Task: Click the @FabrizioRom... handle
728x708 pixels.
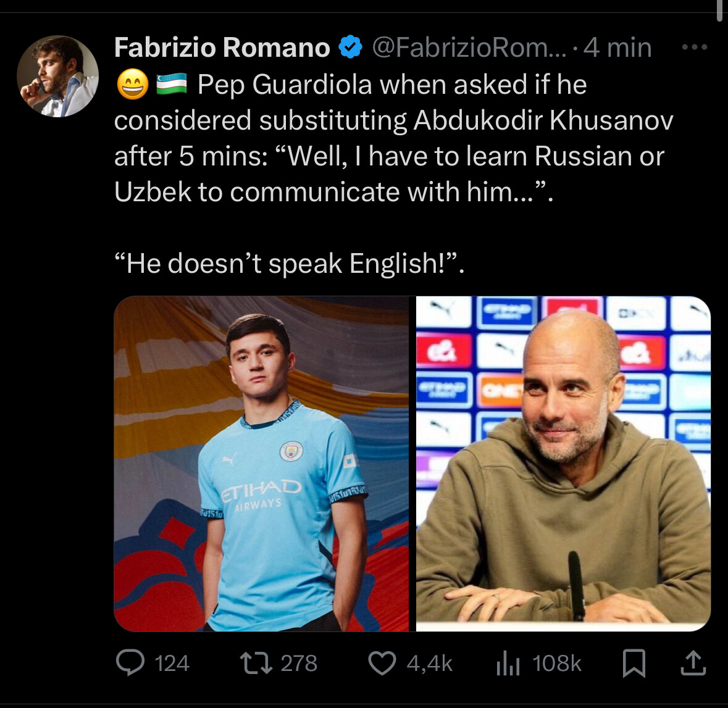Action: coord(469,48)
